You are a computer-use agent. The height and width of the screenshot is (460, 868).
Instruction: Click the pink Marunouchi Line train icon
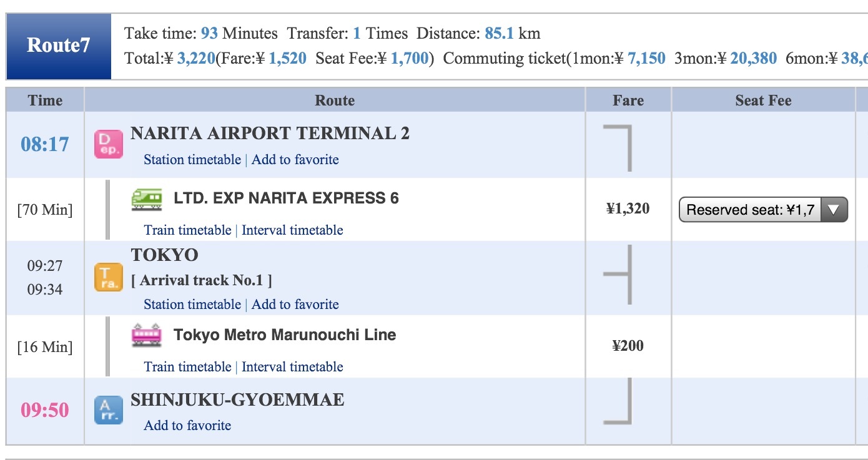147,335
